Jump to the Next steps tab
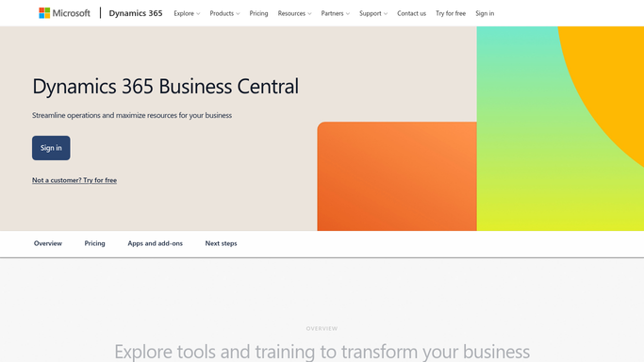The height and width of the screenshot is (362, 644). 221,243
